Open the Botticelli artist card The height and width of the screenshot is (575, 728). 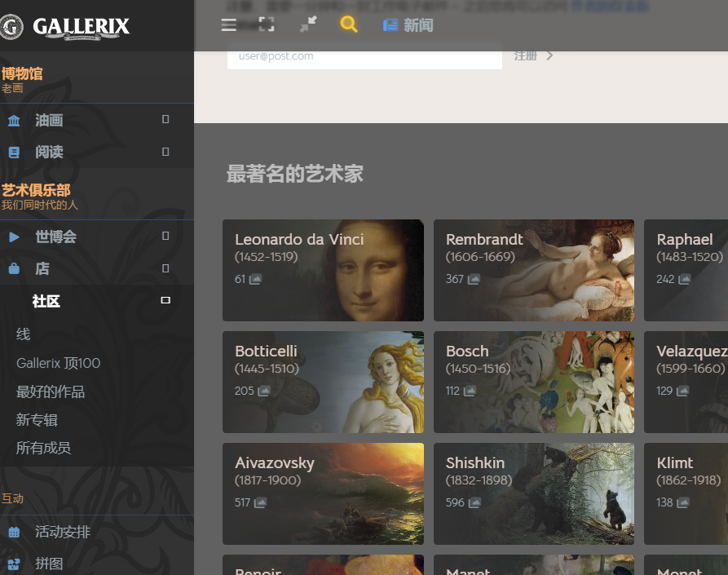[x=323, y=383]
